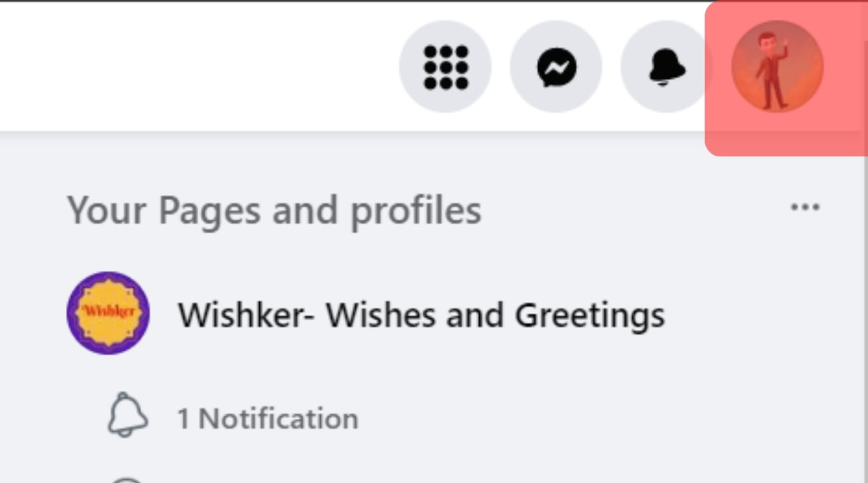Select the red-suited avatar profile button
Screen dimensions: 868x483
click(777, 66)
